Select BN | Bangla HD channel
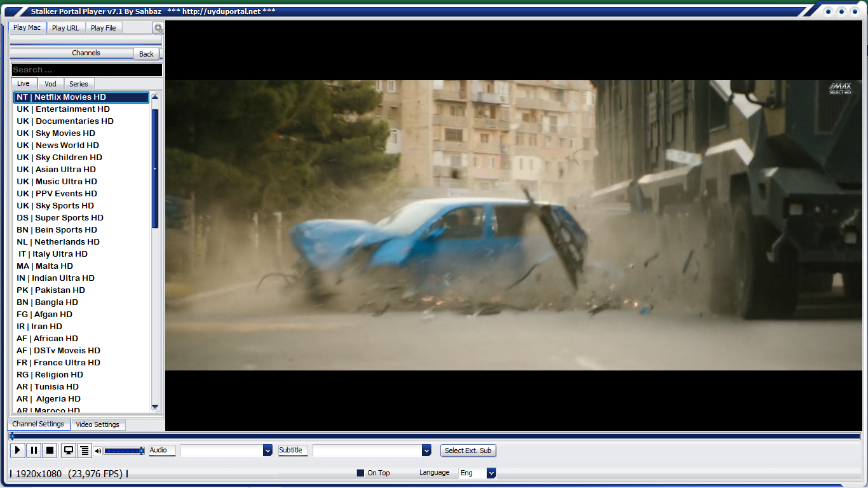 pos(81,302)
